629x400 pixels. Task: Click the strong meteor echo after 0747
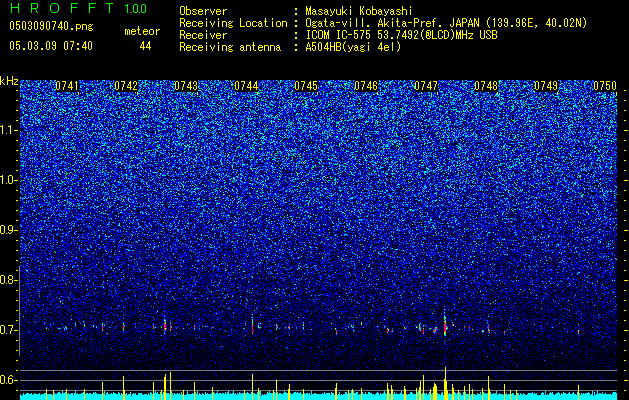tap(445, 325)
